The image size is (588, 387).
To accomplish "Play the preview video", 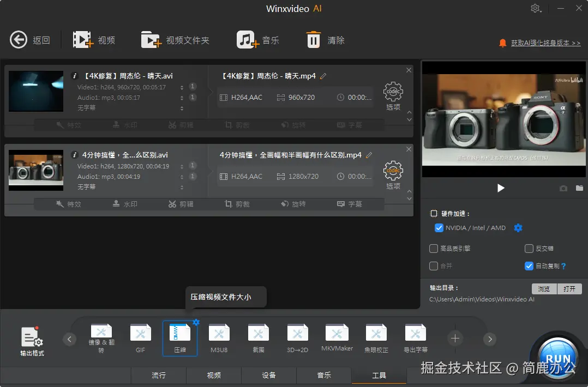I will pyautogui.click(x=501, y=188).
